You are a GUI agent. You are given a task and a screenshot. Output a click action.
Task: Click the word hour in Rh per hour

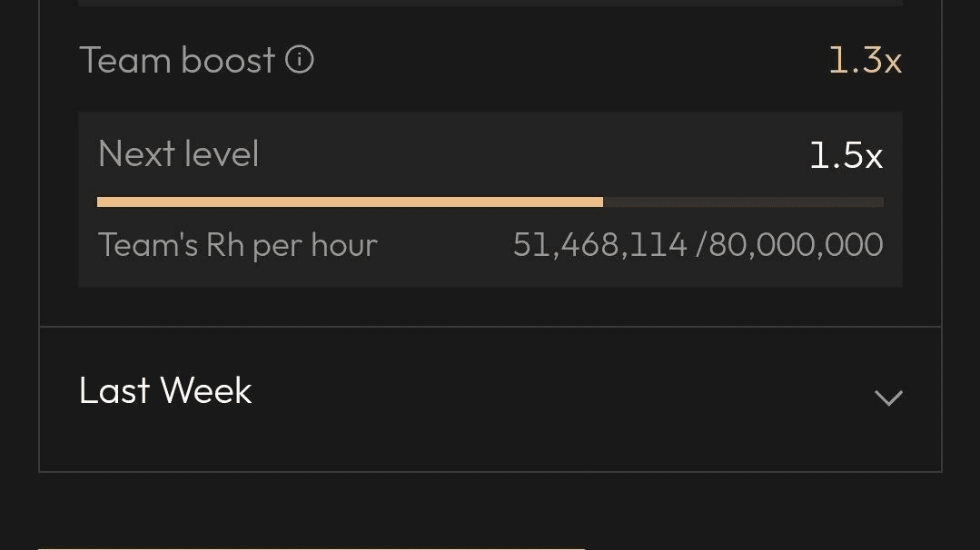pos(343,245)
